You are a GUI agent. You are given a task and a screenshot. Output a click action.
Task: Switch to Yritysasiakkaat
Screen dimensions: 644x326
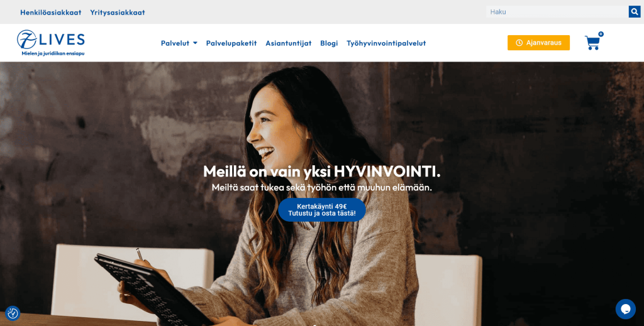point(118,13)
